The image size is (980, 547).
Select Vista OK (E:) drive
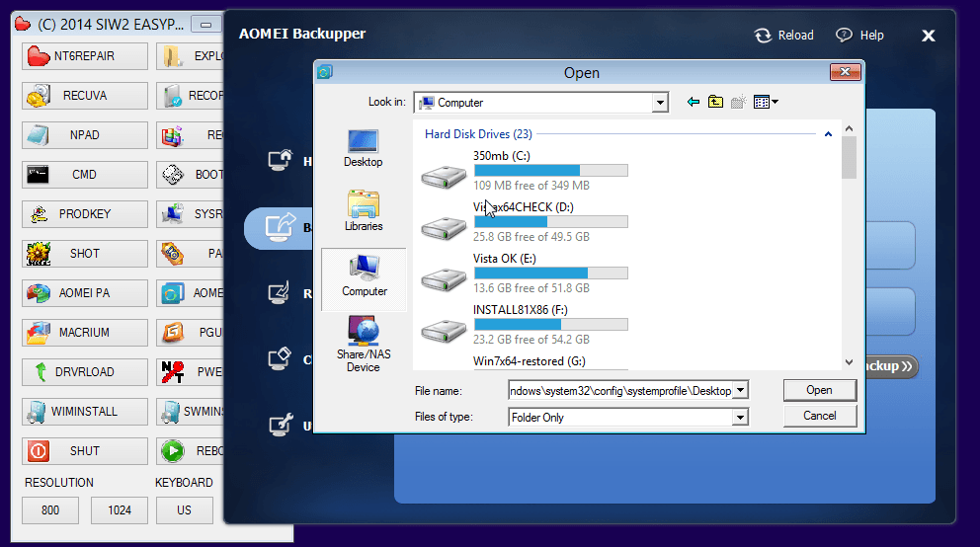click(x=524, y=273)
